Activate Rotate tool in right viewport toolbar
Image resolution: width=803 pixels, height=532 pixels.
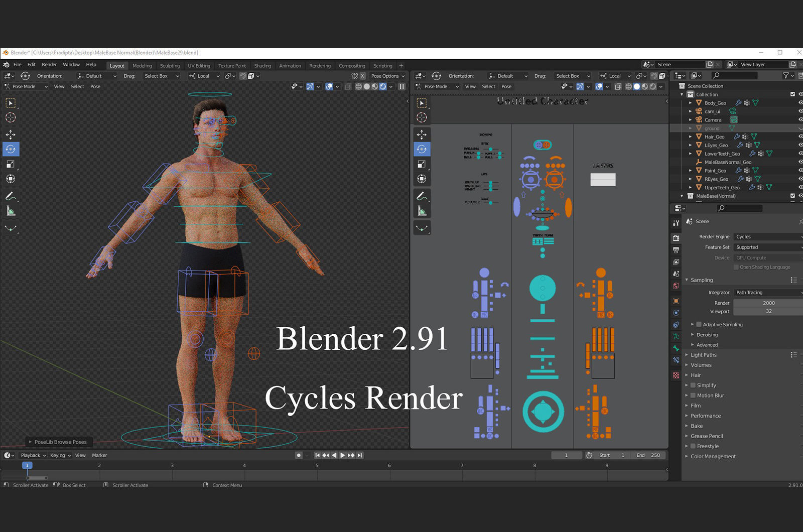click(x=422, y=149)
